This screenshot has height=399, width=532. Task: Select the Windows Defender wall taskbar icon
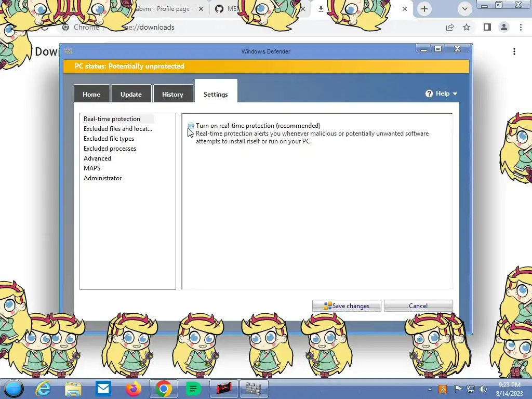point(254,389)
